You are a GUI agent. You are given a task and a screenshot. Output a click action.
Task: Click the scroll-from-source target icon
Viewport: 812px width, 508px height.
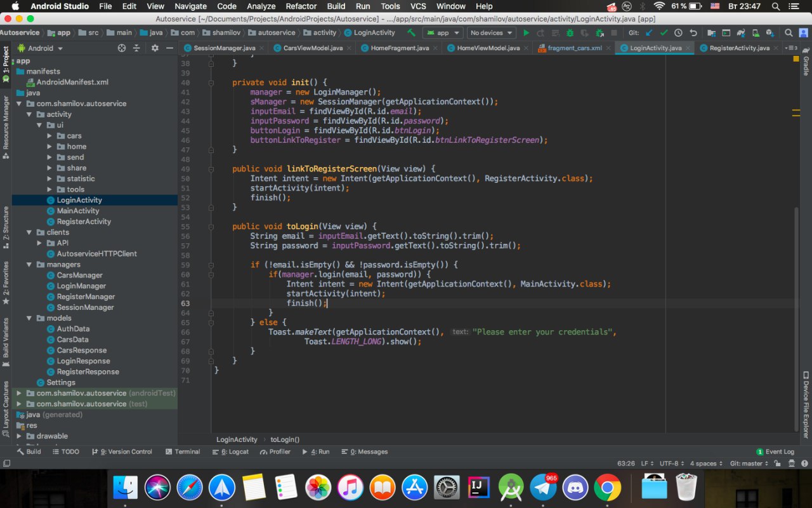(x=122, y=48)
